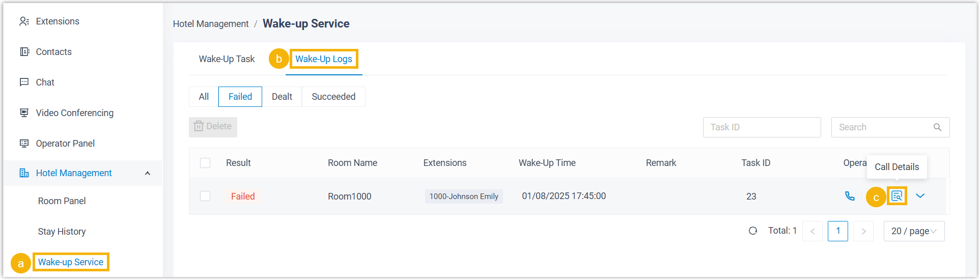Viewport: 980px width, 280px height.
Task: Click the phone call icon for Room1000
Action: 850,196
